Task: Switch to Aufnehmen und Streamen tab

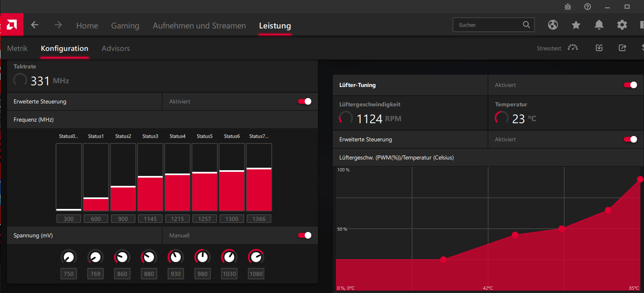Action: 199,26
